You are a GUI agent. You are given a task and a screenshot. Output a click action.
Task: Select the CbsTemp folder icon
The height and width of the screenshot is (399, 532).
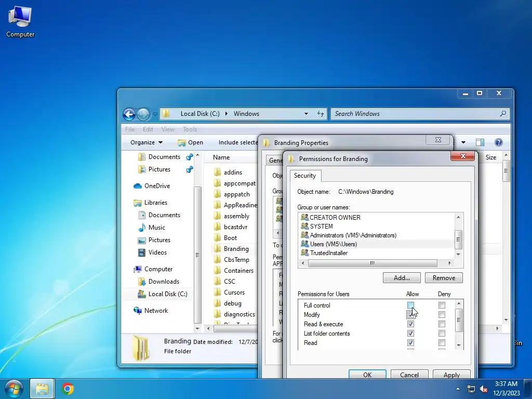click(218, 260)
